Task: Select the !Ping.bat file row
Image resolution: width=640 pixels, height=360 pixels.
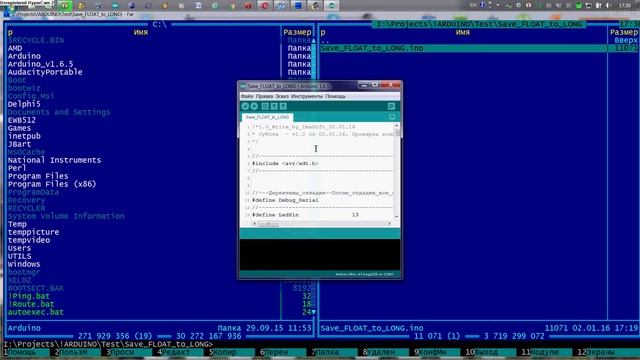Action: [29, 296]
